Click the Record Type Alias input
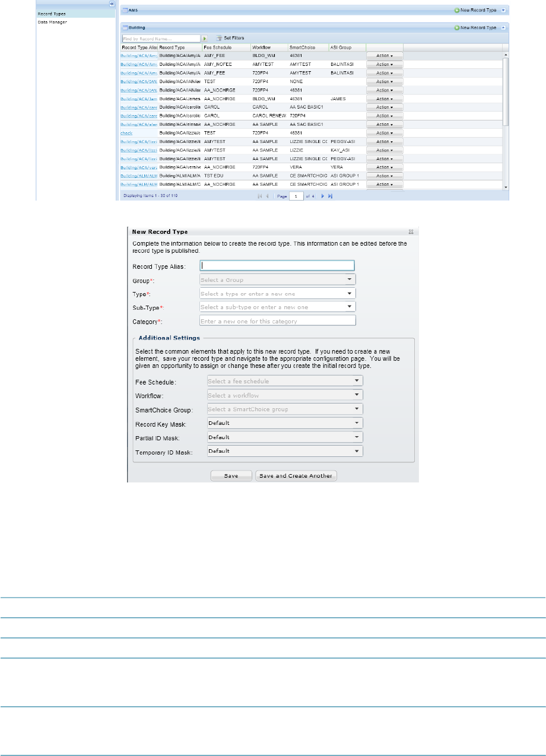 (277, 266)
